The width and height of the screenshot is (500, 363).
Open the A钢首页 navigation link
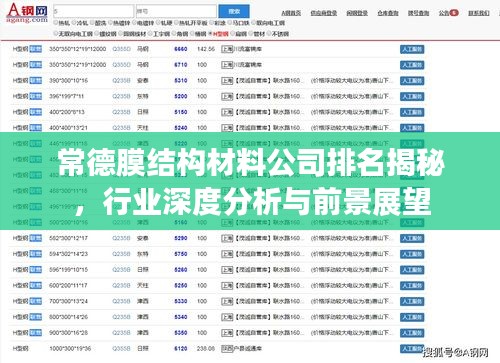click(291, 13)
